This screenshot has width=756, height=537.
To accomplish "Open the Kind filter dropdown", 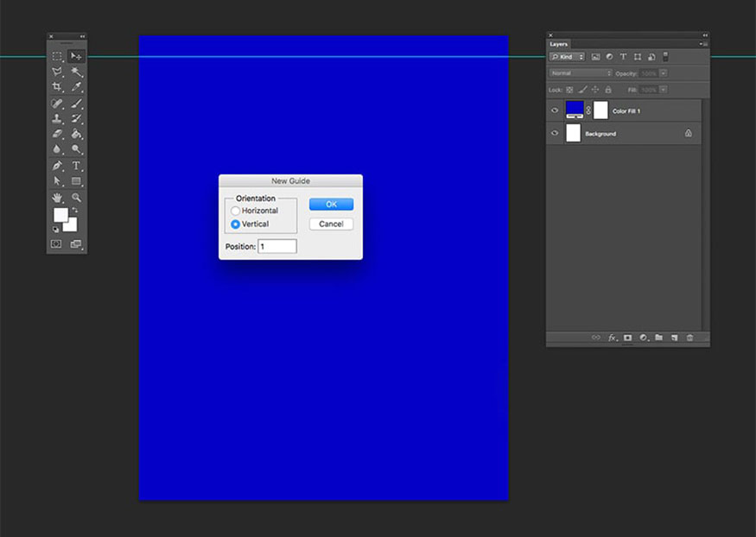I will 567,57.
